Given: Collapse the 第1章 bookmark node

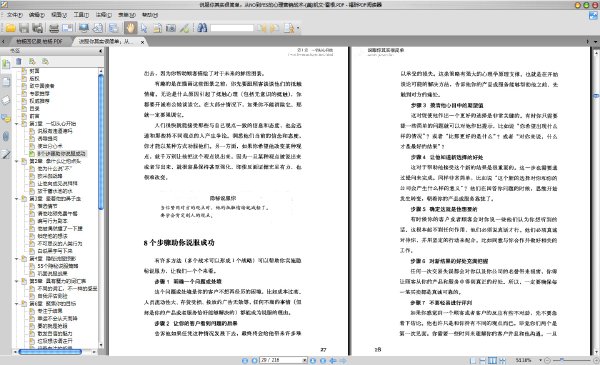Looking at the screenshot, I should pos(17,124).
